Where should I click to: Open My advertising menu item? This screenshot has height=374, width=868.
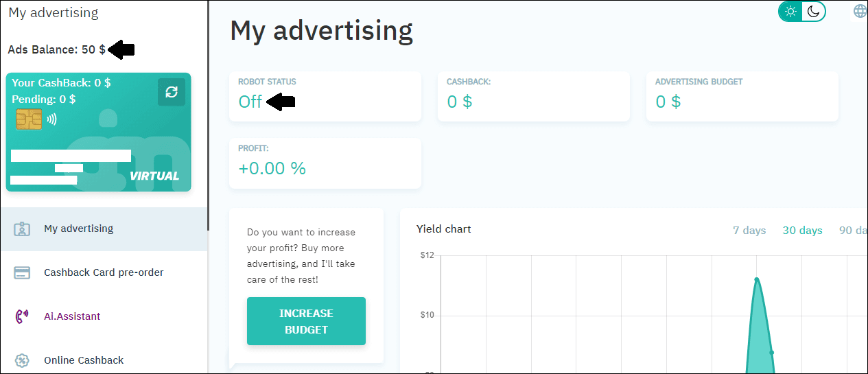78,229
